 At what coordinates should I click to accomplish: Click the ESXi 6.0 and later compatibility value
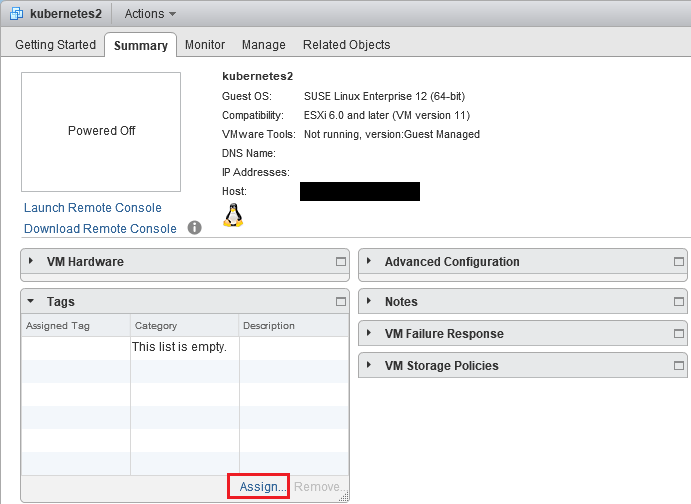point(387,115)
